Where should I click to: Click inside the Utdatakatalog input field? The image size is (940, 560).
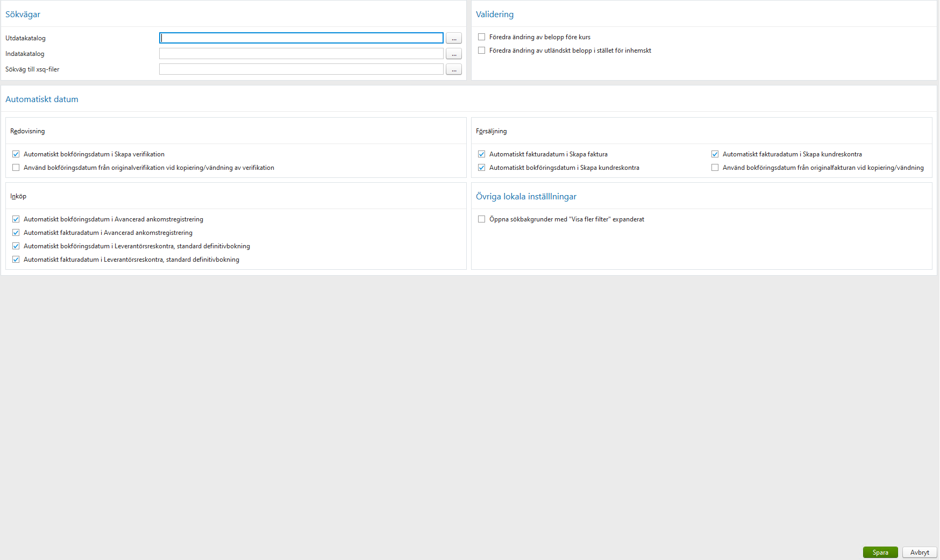(x=300, y=38)
